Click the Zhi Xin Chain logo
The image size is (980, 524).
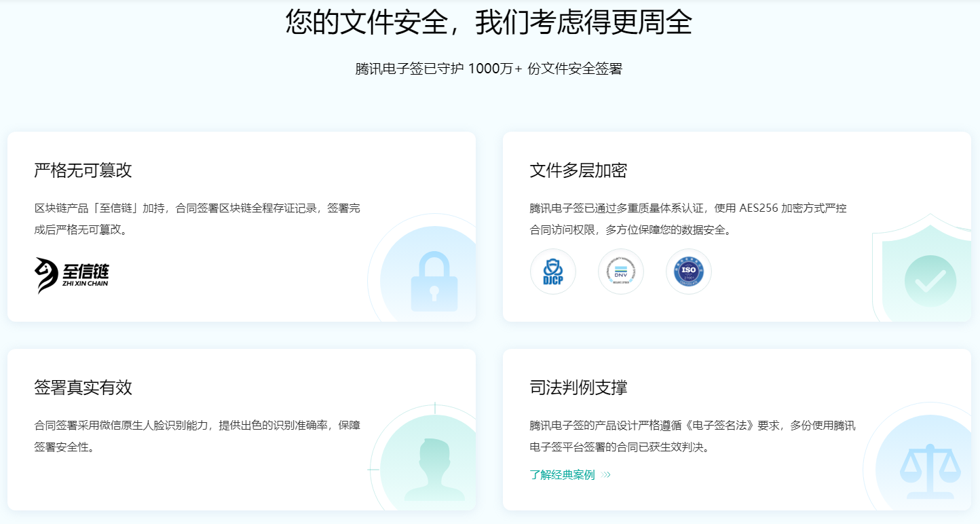(x=72, y=275)
